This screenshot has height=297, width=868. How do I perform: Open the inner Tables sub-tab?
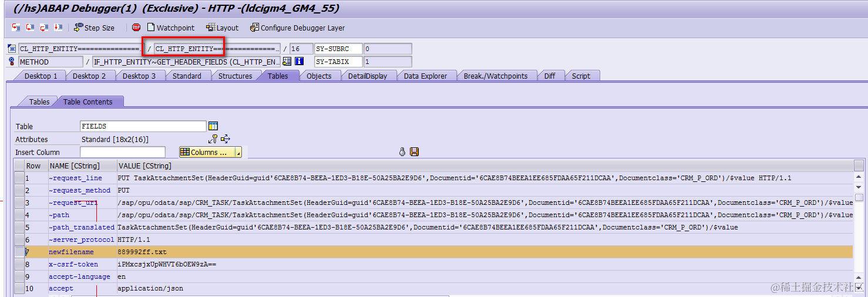coord(39,102)
